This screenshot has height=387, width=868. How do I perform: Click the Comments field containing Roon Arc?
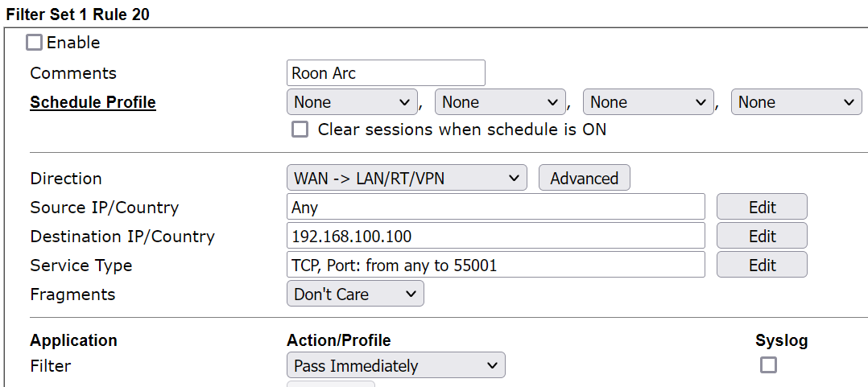[386, 73]
